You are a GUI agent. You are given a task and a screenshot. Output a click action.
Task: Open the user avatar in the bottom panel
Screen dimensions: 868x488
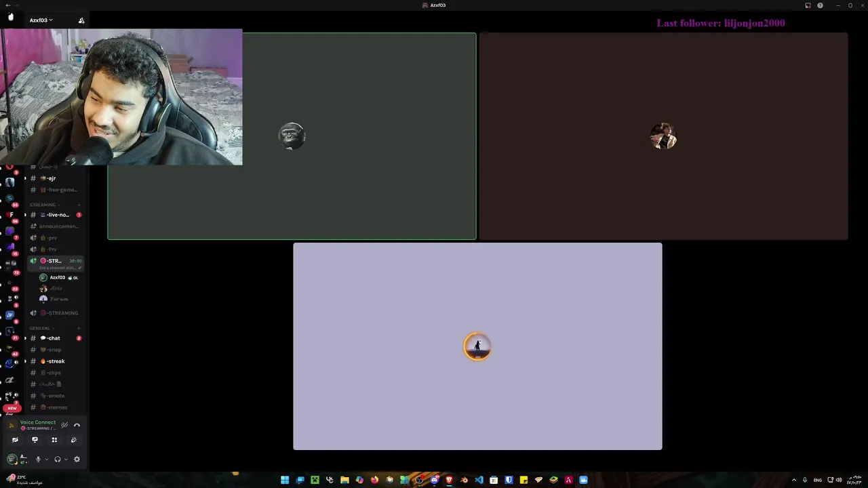coord(12,460)
